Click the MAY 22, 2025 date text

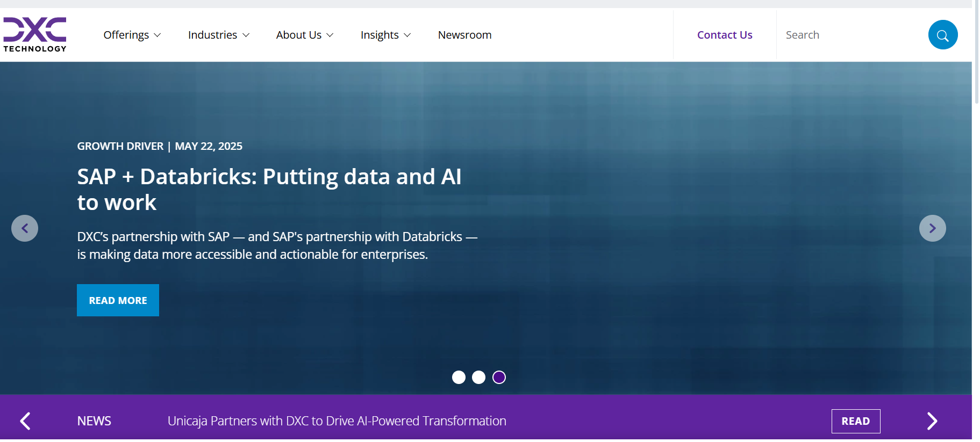pyautogui.click(x=209, y=146)
